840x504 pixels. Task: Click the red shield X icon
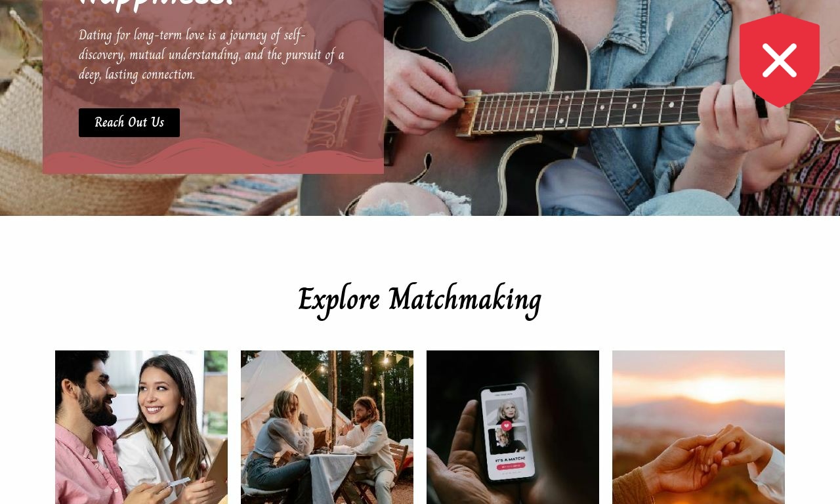780,60
